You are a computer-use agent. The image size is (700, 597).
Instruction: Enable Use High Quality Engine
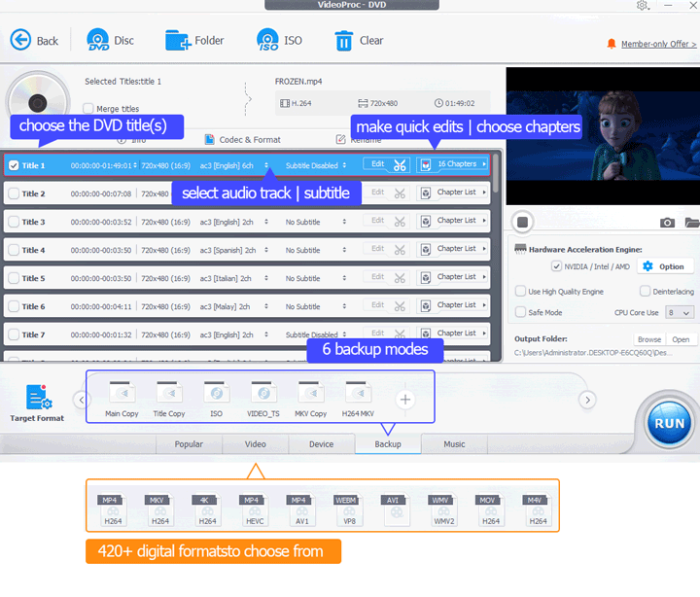[520, 291]
